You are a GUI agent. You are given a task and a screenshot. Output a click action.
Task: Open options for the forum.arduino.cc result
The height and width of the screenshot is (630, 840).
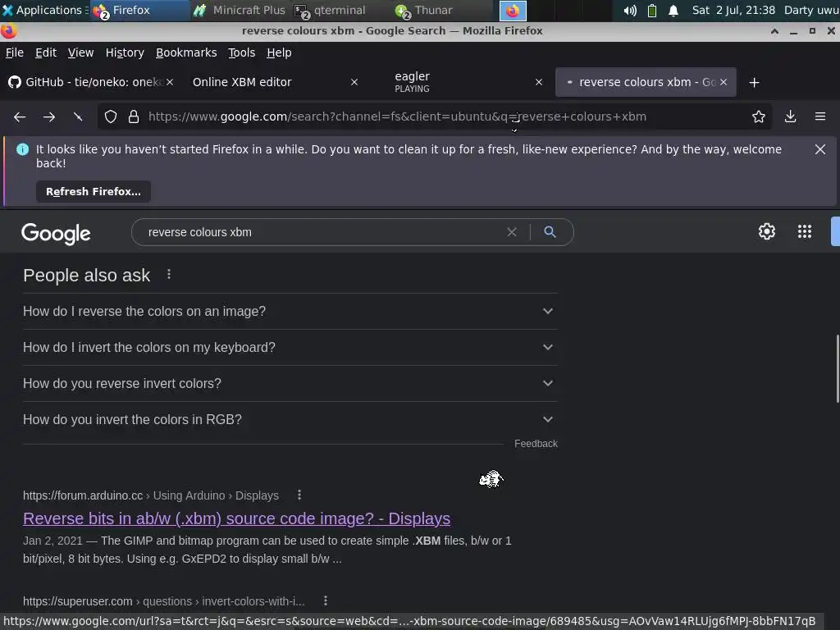tap(299, 495)
